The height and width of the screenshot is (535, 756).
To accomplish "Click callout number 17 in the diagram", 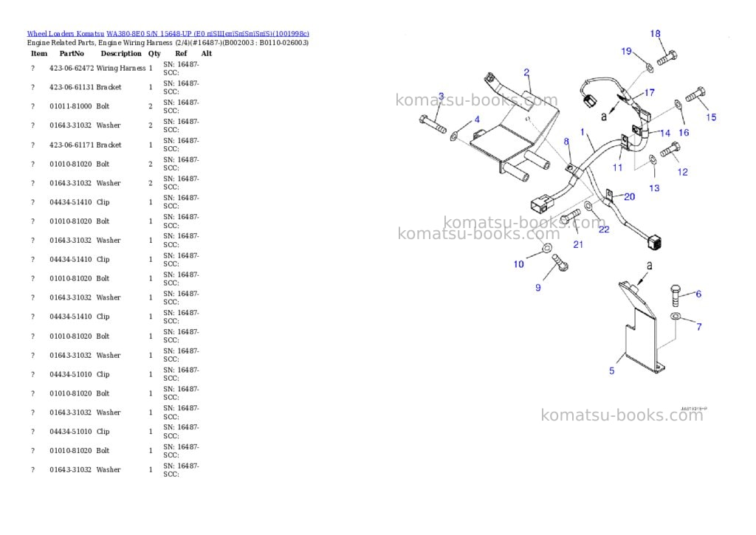I will click(x=650, y=92).
